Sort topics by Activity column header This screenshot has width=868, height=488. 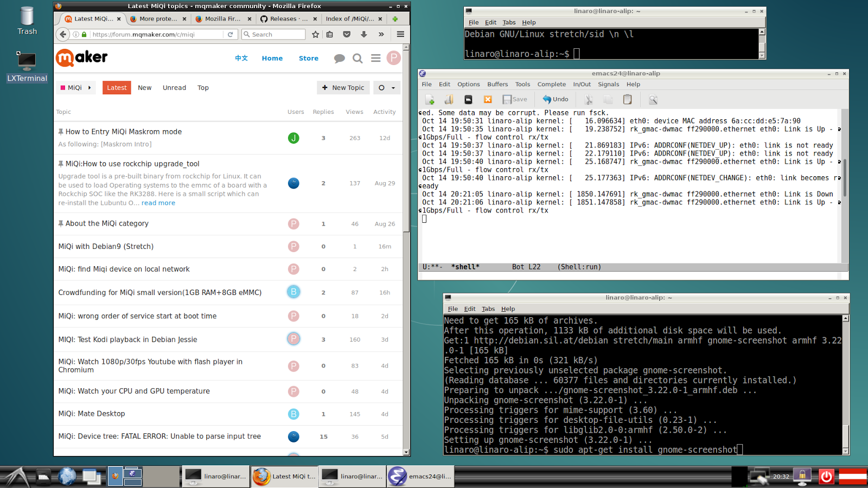coord(385,112)
